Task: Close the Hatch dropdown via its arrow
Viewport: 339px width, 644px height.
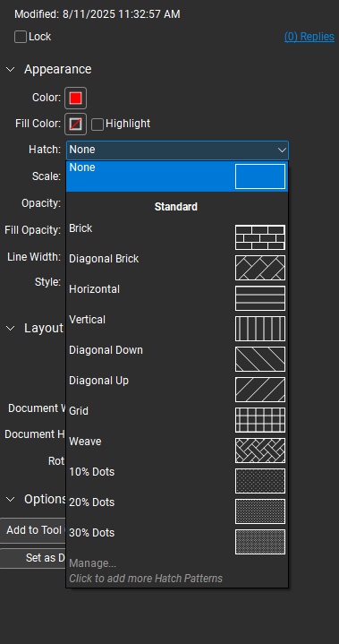Action: pos(282,150)
